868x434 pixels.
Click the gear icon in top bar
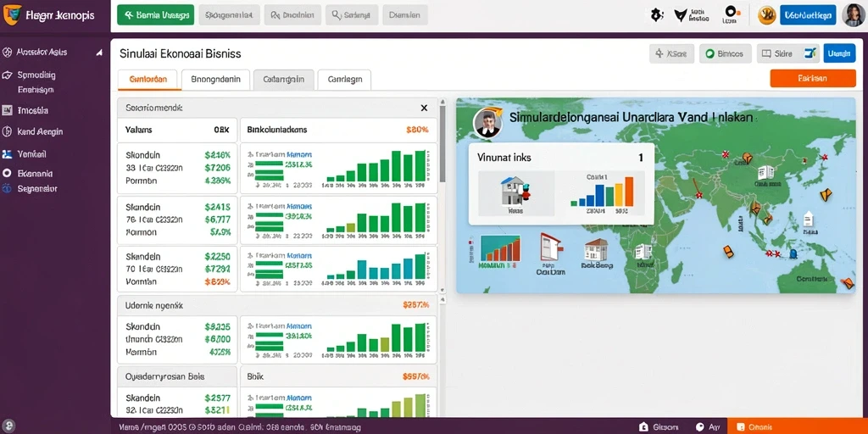(x=657, y=15)
